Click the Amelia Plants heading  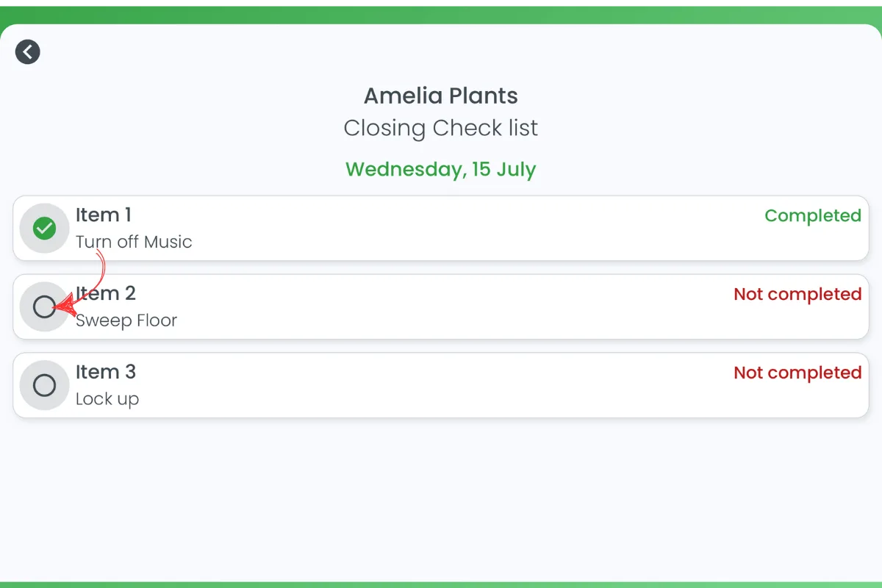tap(441, 96)
